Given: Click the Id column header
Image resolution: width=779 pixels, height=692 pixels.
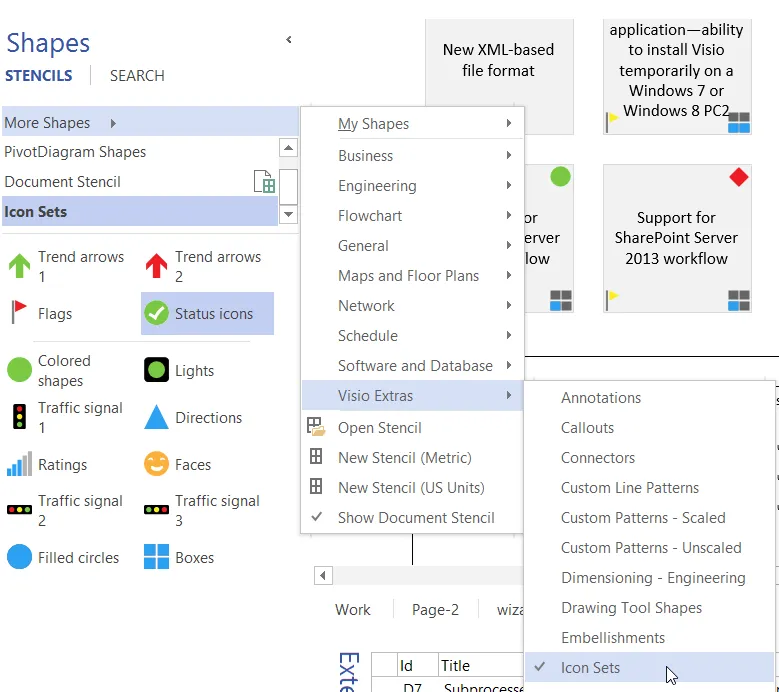Looking at the screenshot, I should (x=416, y=665).
